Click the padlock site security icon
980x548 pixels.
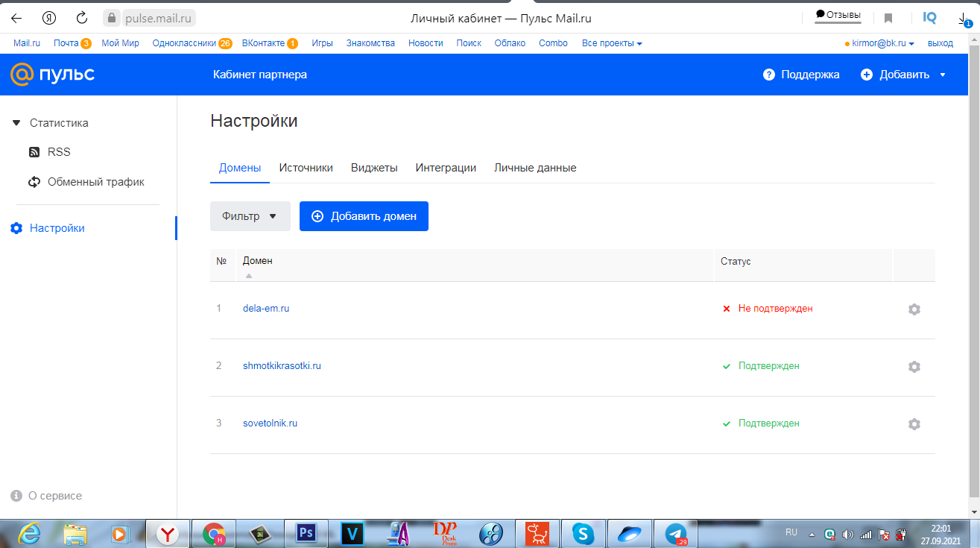pos(112,17)
